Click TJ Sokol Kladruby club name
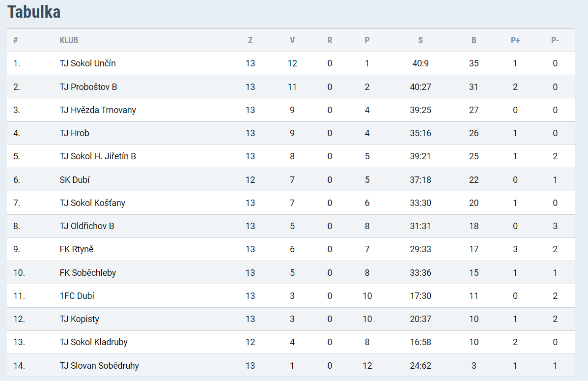The height and width of the screenshot is (381, 588). pos(94,342)
